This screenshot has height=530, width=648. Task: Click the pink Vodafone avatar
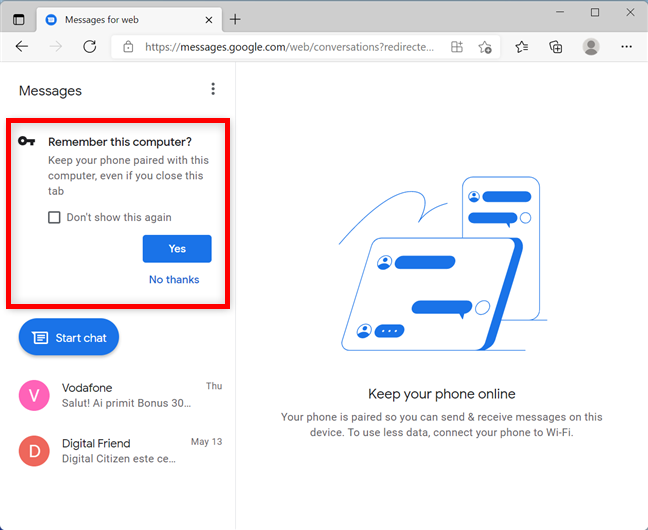pyautogui.click(x=34, y=395)
